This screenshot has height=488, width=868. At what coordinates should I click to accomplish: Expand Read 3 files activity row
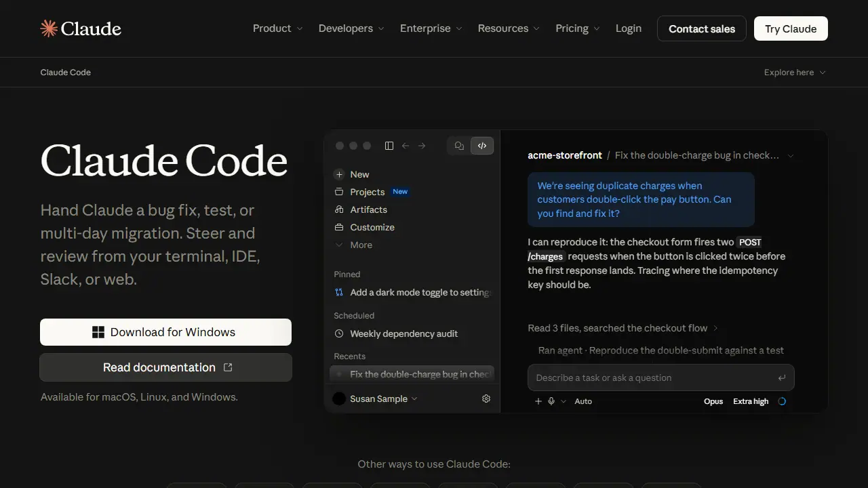click(x=623, y=328)
